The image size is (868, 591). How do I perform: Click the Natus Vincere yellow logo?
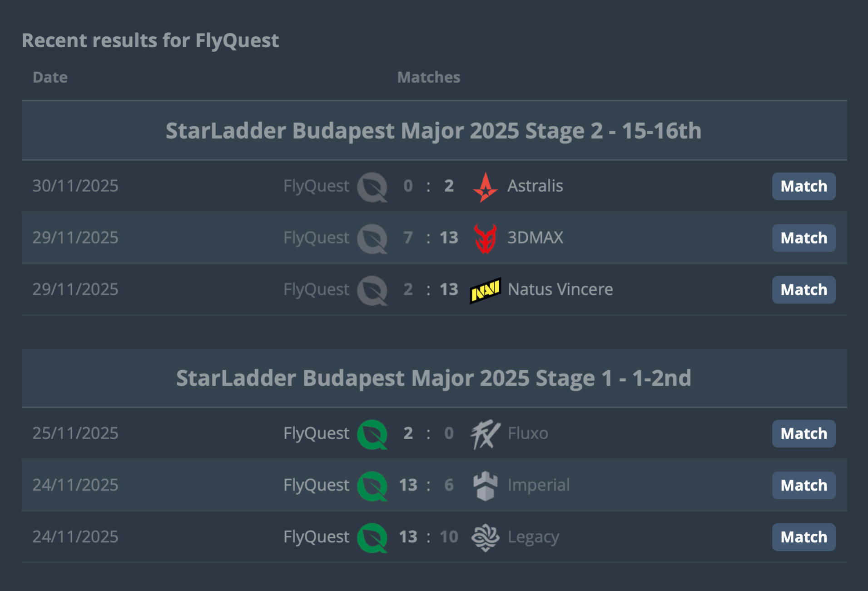click(x=485, y=290)
